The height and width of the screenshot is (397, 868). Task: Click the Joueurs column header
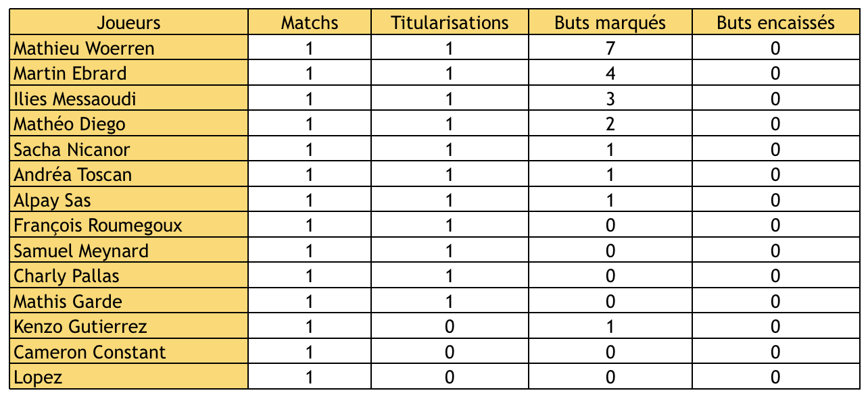(128, 23)
